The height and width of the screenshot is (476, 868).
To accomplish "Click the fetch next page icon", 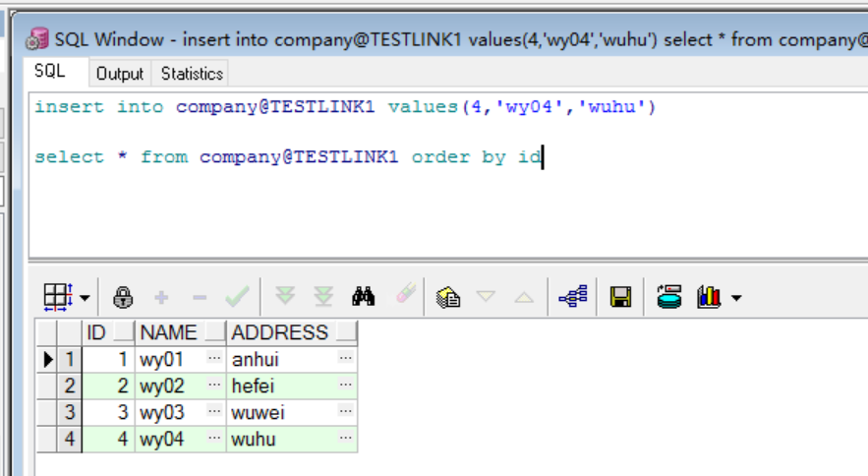I will click(x=285, y=296).
